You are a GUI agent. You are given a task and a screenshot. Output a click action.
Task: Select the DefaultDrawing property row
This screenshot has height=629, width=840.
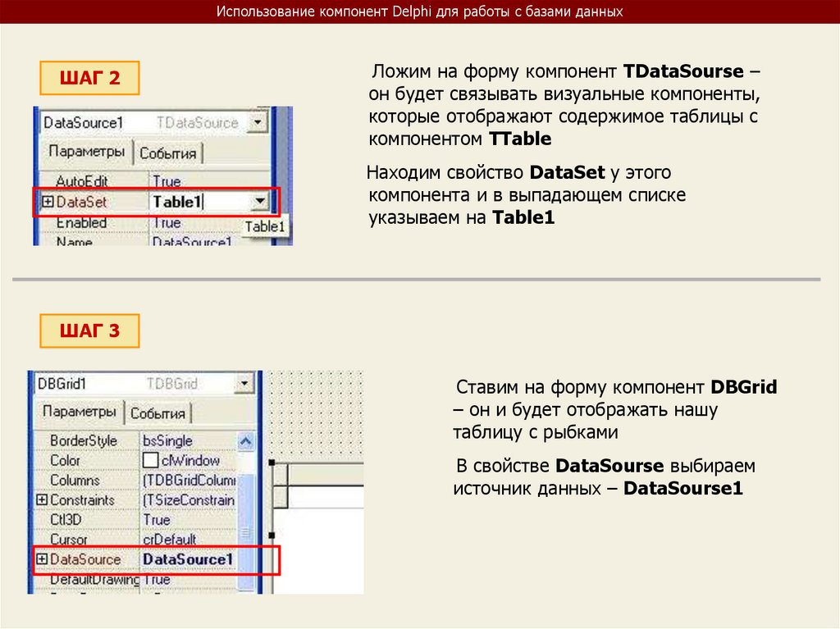[135, 580]
